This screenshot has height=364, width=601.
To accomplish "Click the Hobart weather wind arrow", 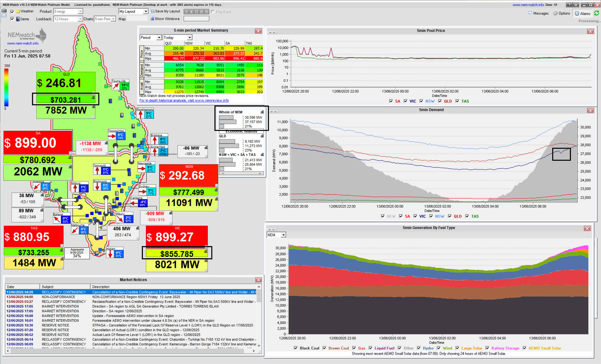I will click(x=110, y=254).
